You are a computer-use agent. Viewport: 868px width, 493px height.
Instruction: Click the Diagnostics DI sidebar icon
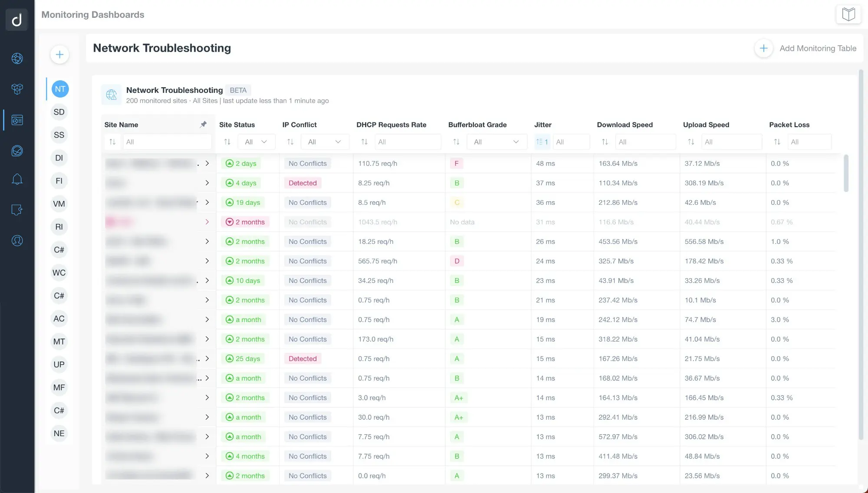pos(59,158)
